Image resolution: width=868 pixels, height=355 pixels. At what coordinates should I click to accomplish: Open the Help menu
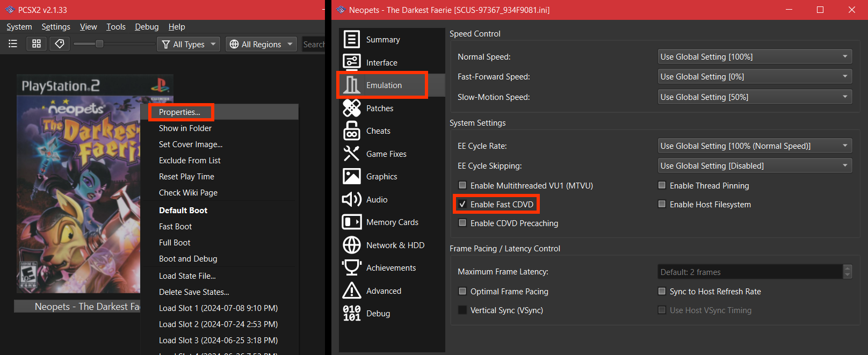click(177, 27)
